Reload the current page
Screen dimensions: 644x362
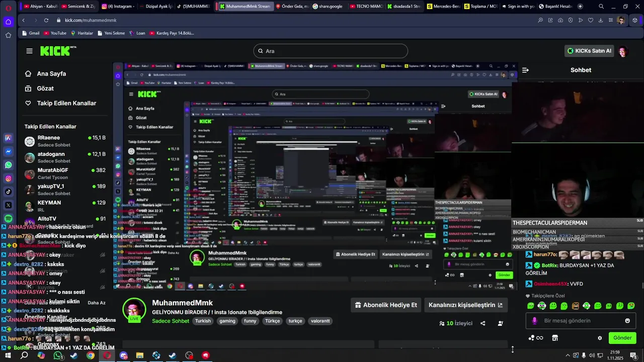pyautogui.click(x=46, y=20)
